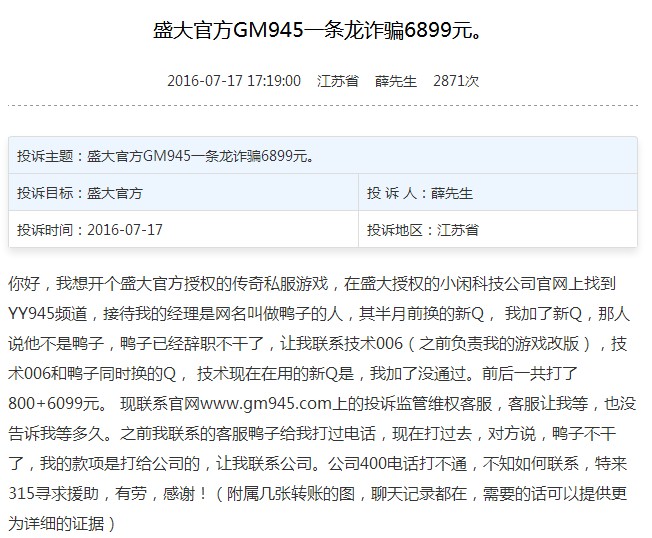Click author 薛先生 next to the view count
The image size is (652, 538).
[x=395, y=81]
